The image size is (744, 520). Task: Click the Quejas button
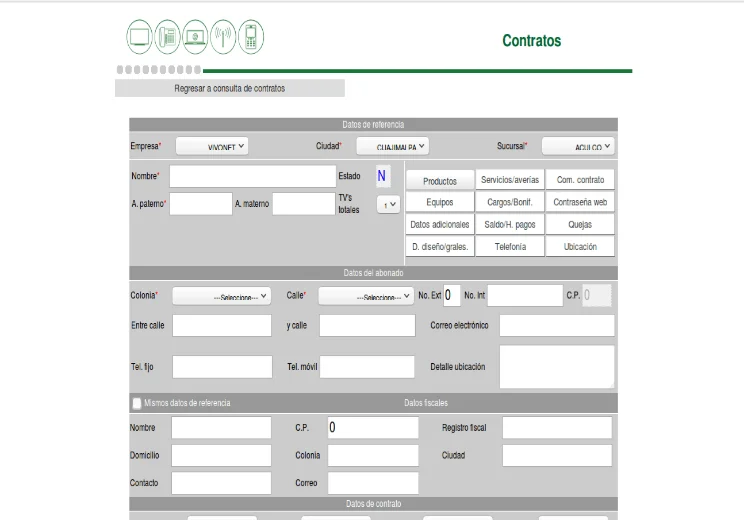(580, 224)
